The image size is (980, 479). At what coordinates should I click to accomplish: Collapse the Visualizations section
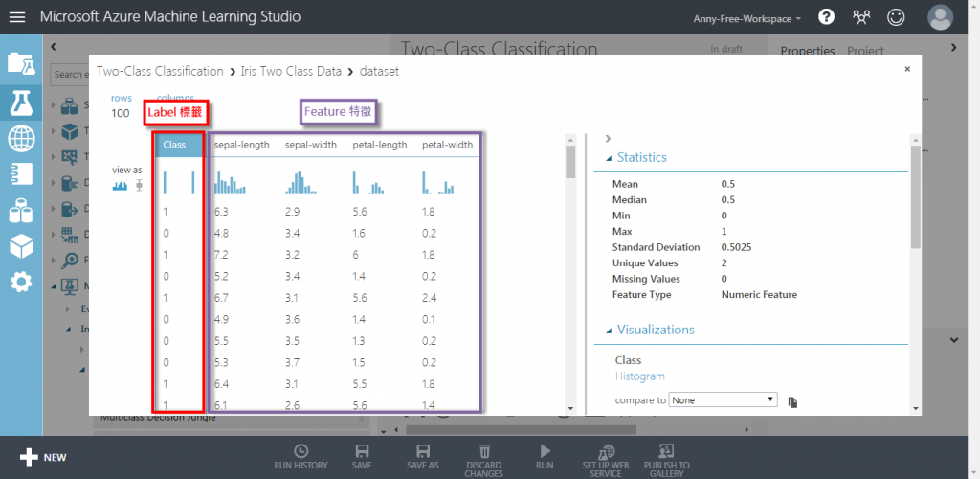pos(609,330)
